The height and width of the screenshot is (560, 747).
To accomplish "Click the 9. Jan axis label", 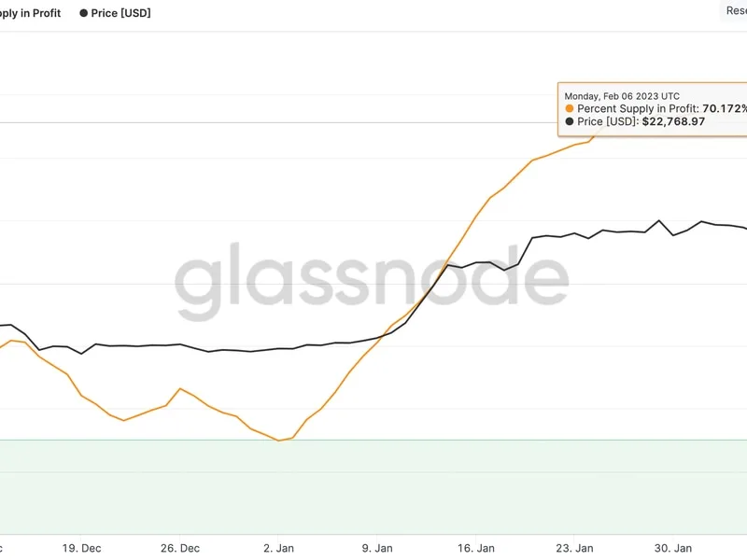I will click(x=377, y=548).
